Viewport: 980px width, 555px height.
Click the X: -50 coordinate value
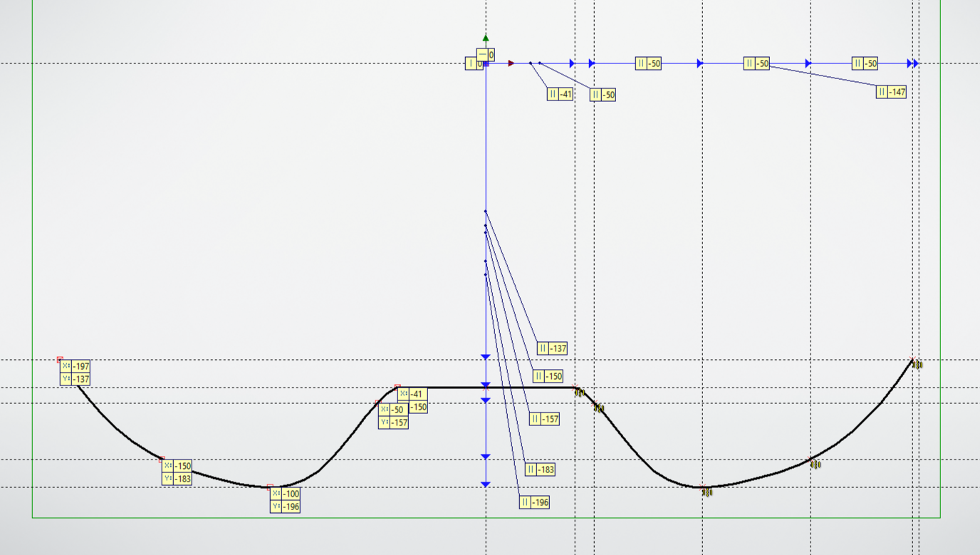(x=399, y=410)
